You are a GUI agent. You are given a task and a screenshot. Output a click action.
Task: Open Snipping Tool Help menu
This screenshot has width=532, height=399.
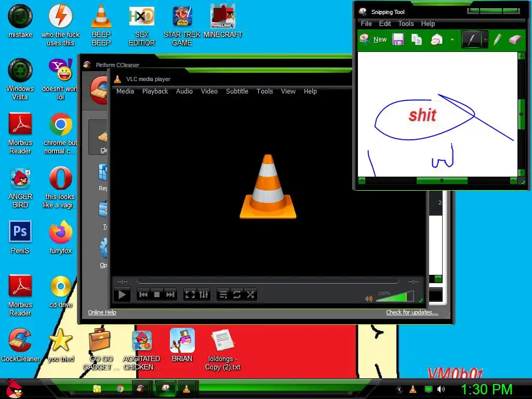click(428, 24)
